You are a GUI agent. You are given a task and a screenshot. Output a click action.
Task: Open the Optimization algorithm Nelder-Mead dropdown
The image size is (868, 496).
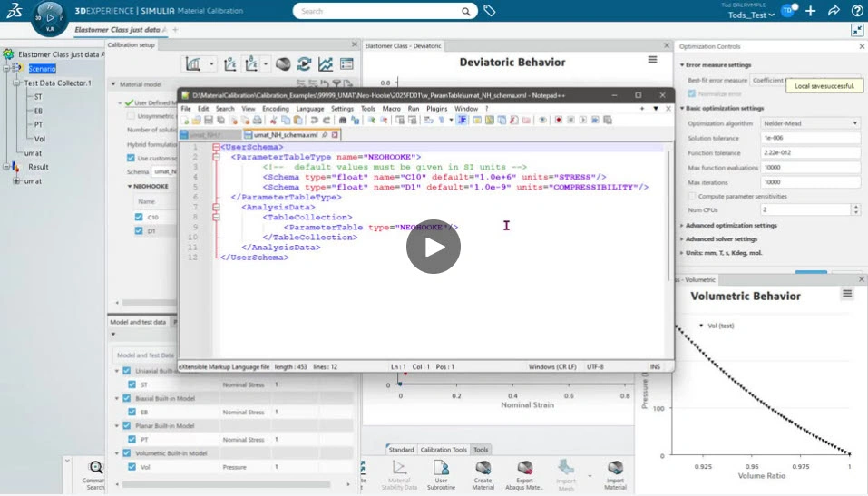click(811, 123)
